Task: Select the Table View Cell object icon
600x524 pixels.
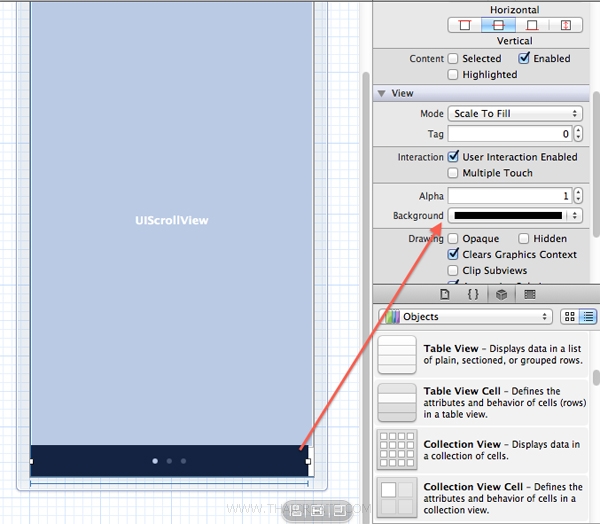Action: [x=397, y=403]
